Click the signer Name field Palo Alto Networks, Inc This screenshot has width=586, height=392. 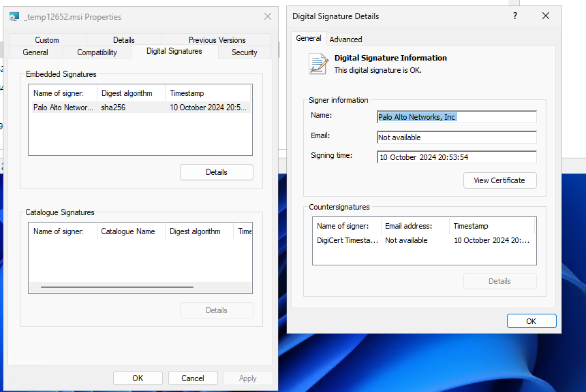(457, 117)
